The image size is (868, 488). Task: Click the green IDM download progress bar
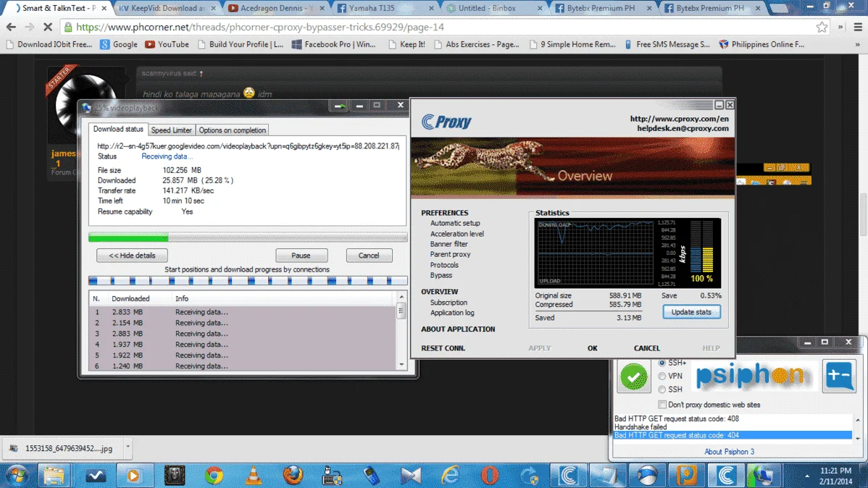point(128,238)
